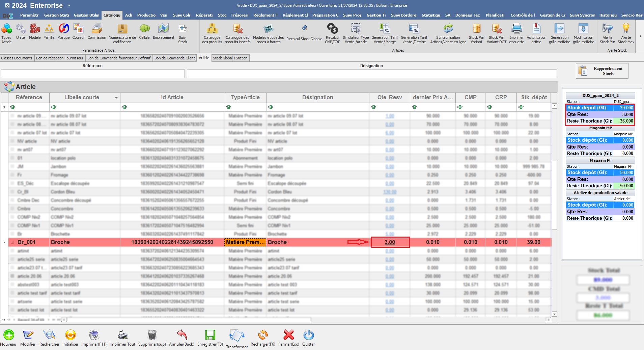The height and width of the screenshot is (350, 644).
Task: Open Autorisation article
Action: point(536,33)
